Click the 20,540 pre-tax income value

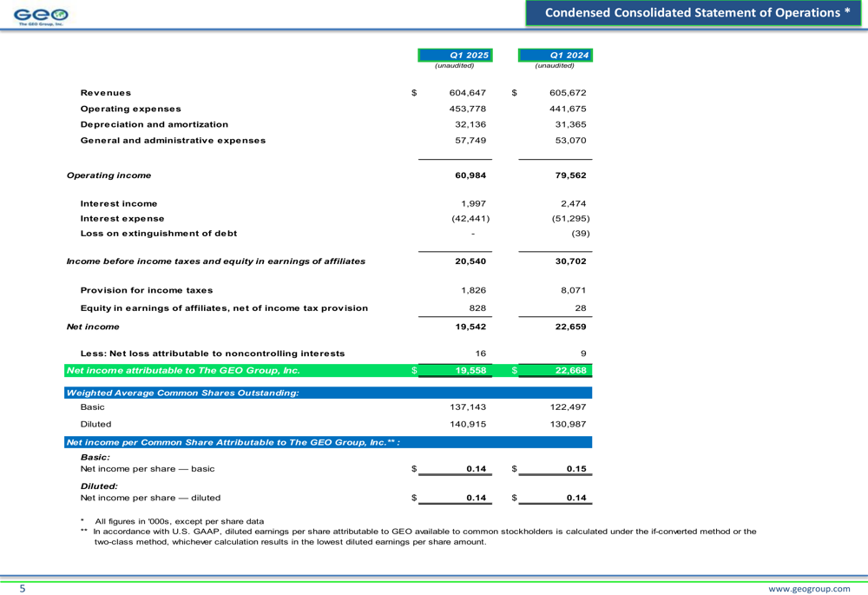[470, 261]
